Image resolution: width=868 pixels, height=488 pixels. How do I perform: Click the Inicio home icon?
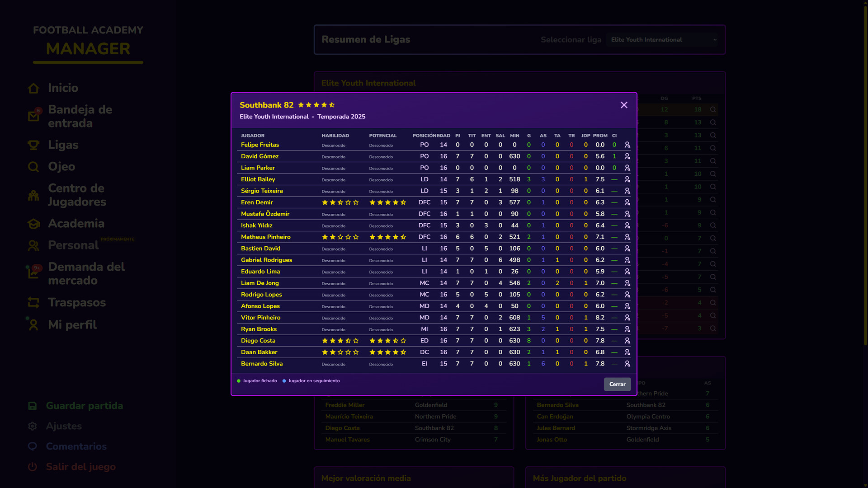[x=33, y=88]
